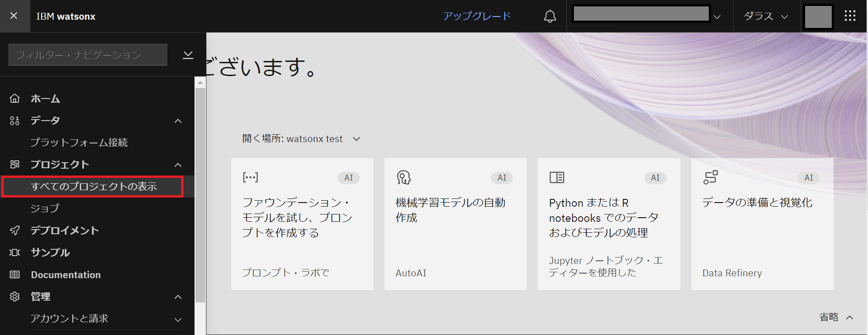Collapse the データ navigation section

(x=178, y=121)
